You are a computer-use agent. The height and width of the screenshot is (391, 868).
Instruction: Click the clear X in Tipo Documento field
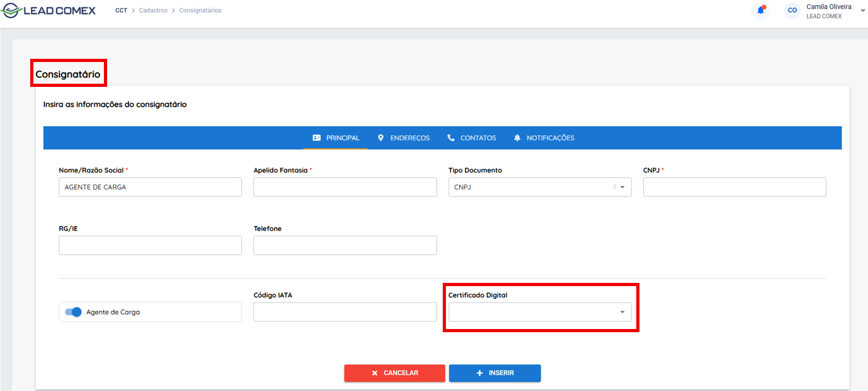[615, 187]
